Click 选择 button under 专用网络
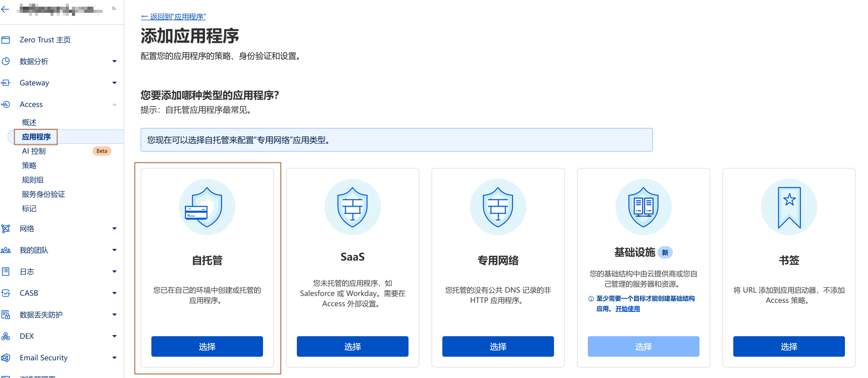Image resolution: width=868 pixels, height=378 pixels. pos(498,346)
